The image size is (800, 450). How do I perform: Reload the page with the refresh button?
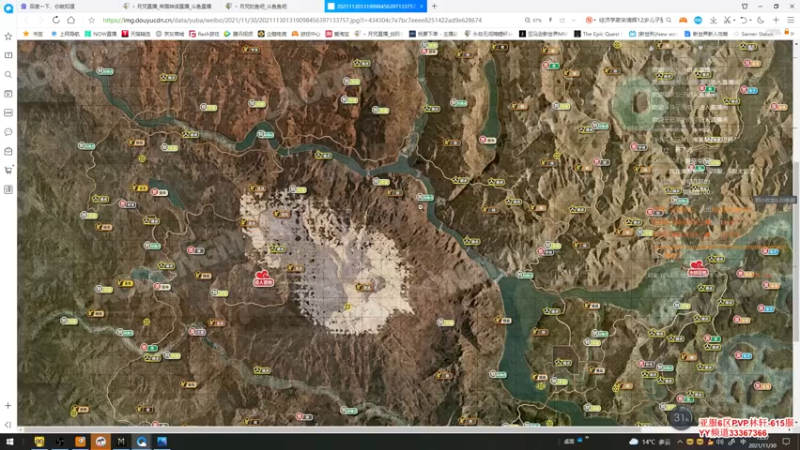pos(56,20)
